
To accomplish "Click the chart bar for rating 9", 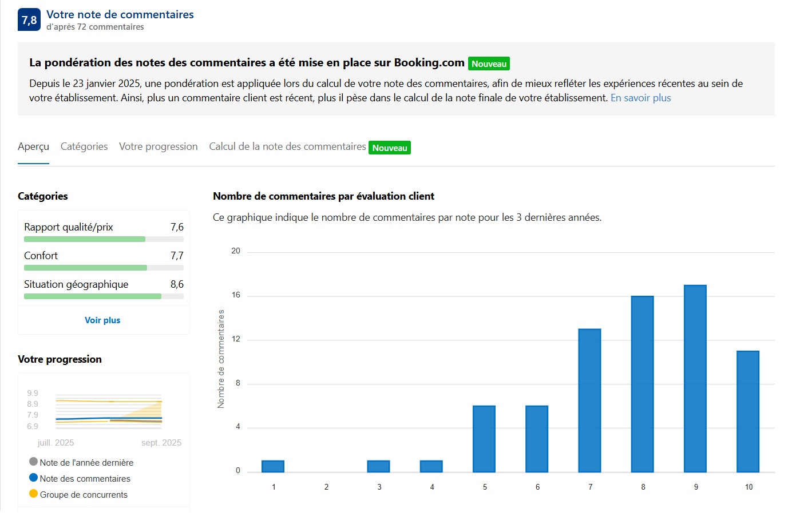I will 695,378.
